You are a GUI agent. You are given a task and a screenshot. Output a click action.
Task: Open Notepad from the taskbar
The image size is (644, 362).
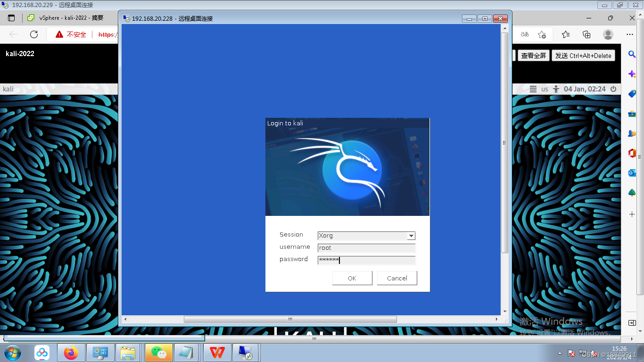coord(187,352)
